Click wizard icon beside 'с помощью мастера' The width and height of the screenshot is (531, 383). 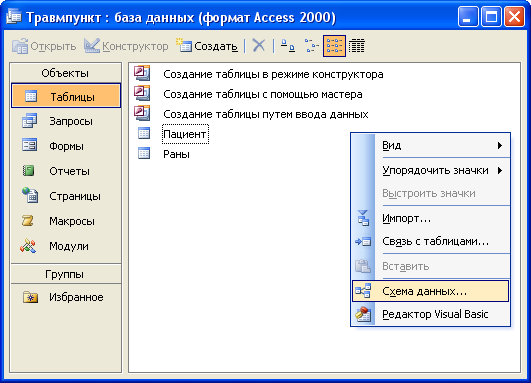(142, 93)
